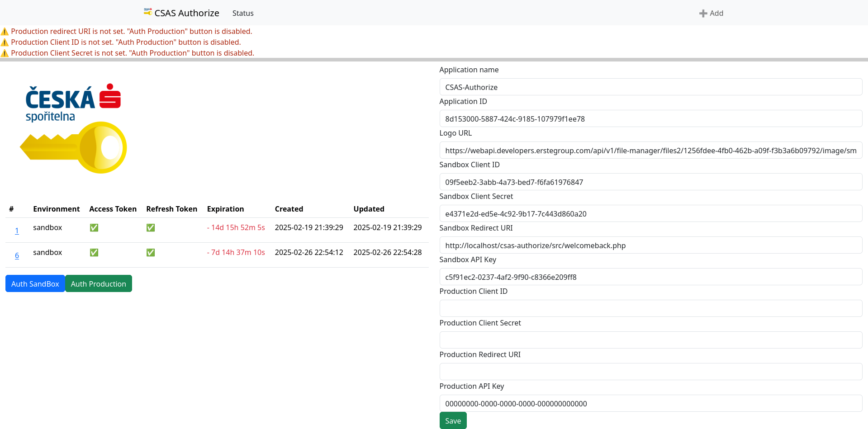Image resolution: width=868 pixels, height=429 pixels.
Task: Click 'Production Client ID is not set' warning text
Action: (126, 42)
